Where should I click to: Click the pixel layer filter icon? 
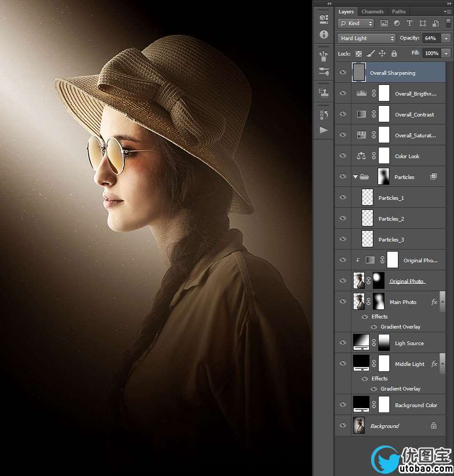(x=384, y=24)
